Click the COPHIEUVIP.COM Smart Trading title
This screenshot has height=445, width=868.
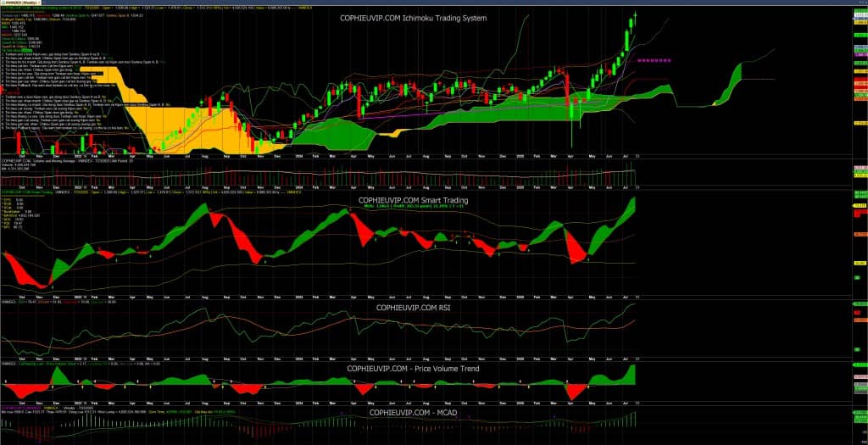pos(413,200)
